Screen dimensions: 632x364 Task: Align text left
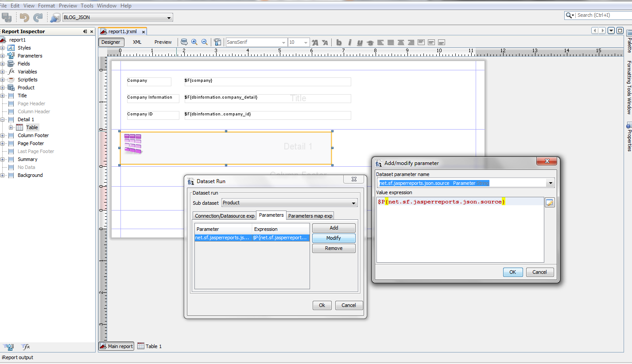pyautogui.click(x=380, y=42)
